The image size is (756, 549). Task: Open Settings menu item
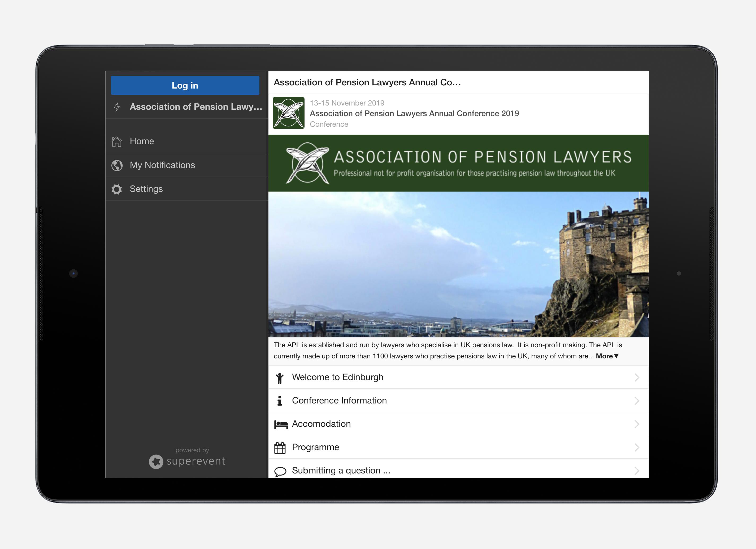pos(187,189)
